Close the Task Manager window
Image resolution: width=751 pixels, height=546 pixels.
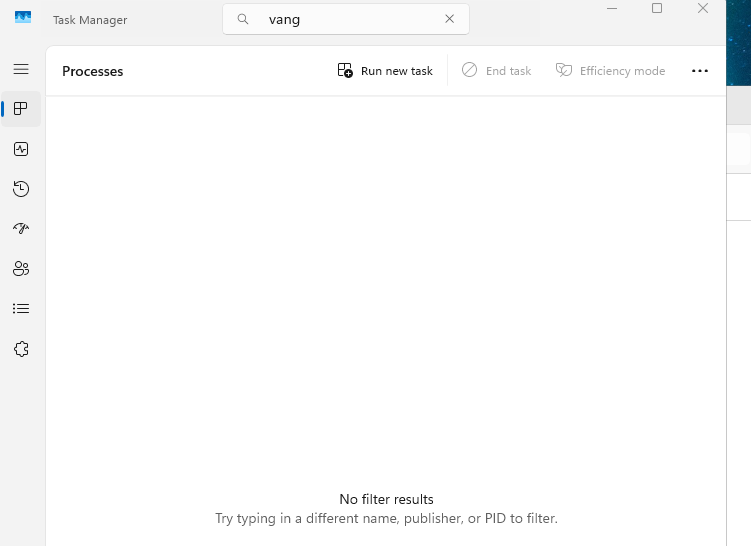click(703, 9)
